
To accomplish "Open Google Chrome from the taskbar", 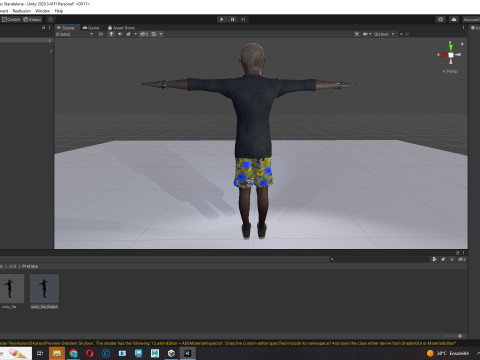I will point(73,353).
